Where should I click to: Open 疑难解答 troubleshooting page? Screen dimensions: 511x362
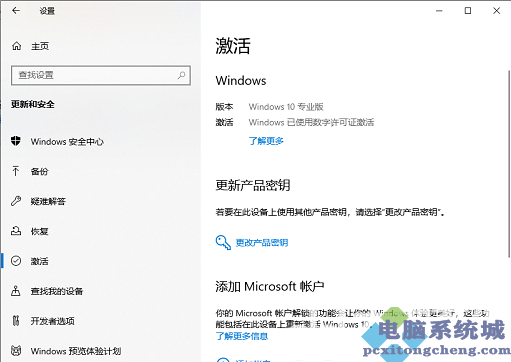coord(48,201)
